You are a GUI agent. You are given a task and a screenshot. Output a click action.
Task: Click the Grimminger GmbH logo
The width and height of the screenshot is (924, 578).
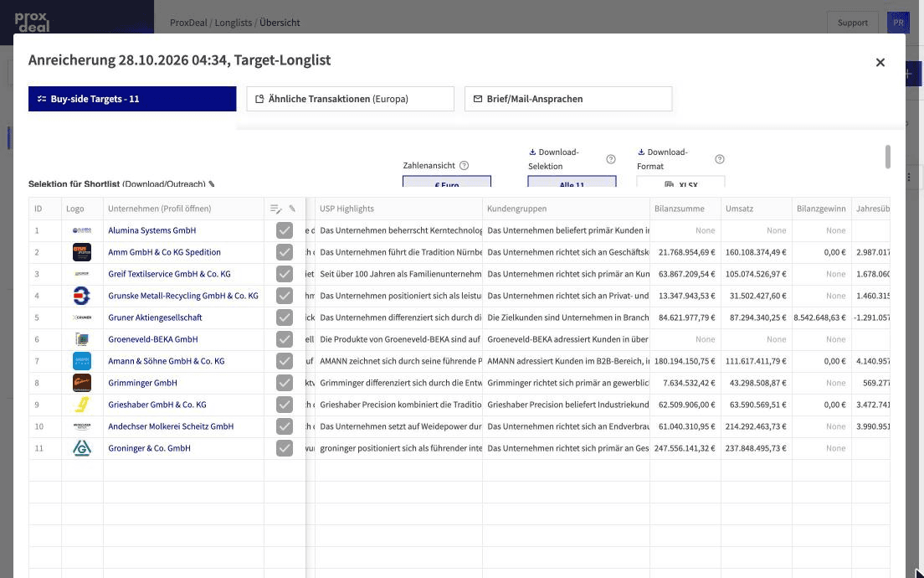(x=82, y=383)
